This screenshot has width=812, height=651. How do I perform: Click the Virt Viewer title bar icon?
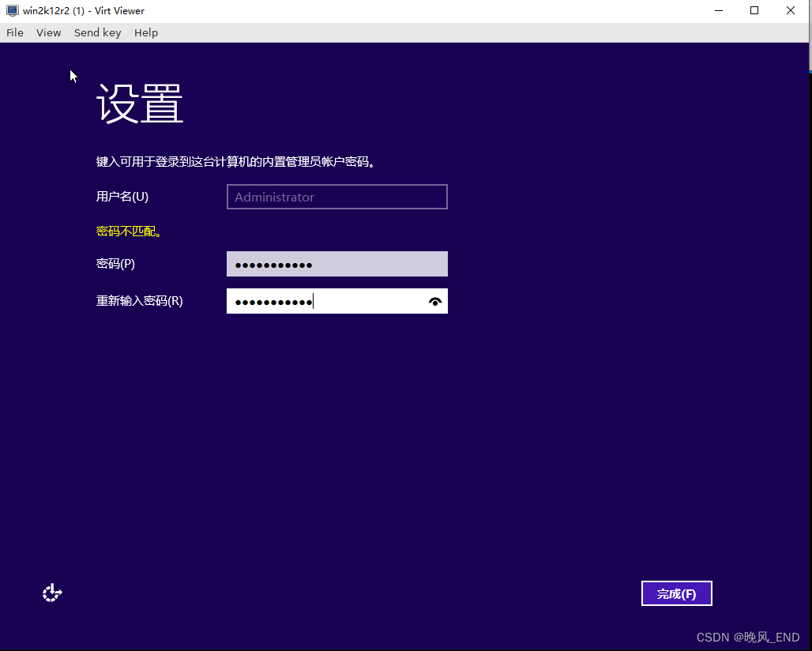tap(10, 10)
